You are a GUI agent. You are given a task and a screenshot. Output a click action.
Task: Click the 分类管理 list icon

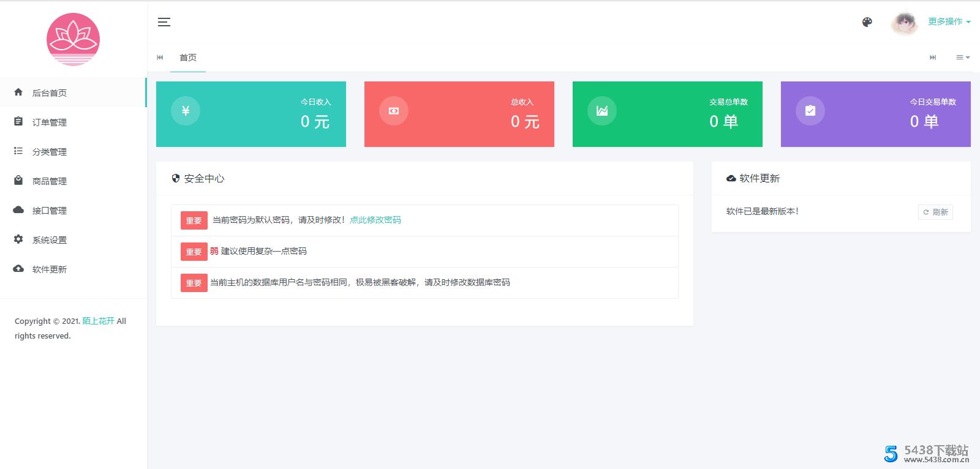pos(18,151)
